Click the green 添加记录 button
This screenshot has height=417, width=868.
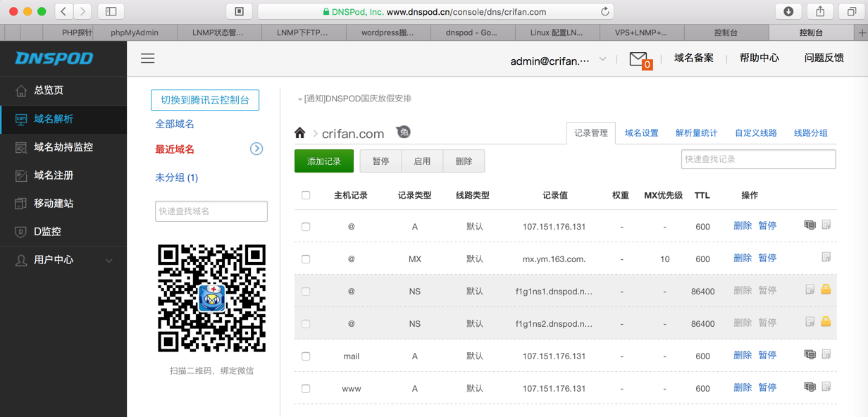coord(324,161)
